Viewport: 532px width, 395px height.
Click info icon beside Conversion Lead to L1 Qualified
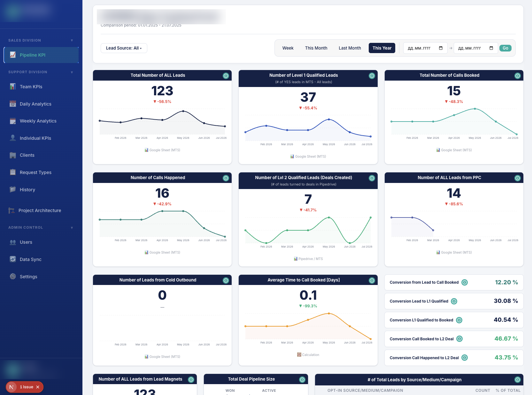pyautogui.click(x=454, y=301)
